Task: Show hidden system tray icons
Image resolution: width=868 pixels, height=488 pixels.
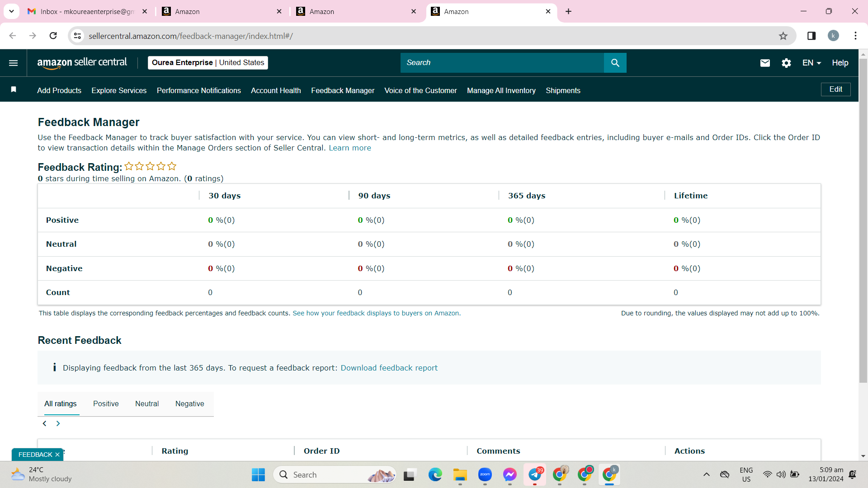Action: [707, 474]
